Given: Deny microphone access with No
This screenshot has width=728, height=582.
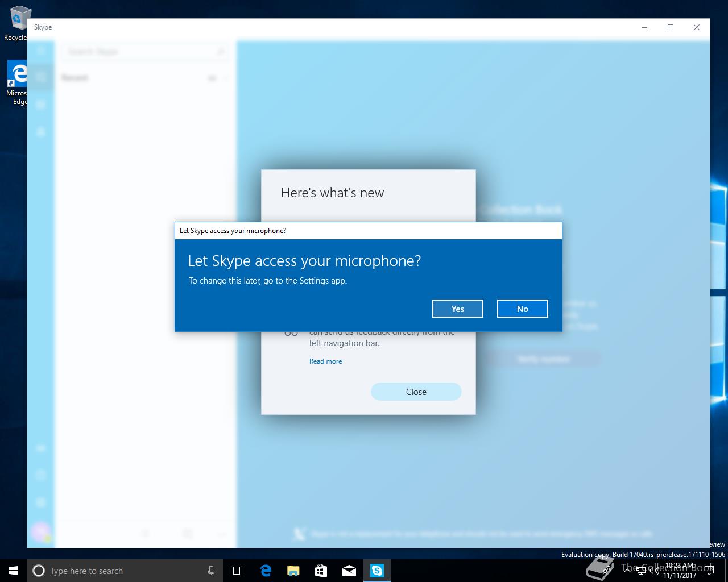Looking at the screenshot, I should (523, 309).
